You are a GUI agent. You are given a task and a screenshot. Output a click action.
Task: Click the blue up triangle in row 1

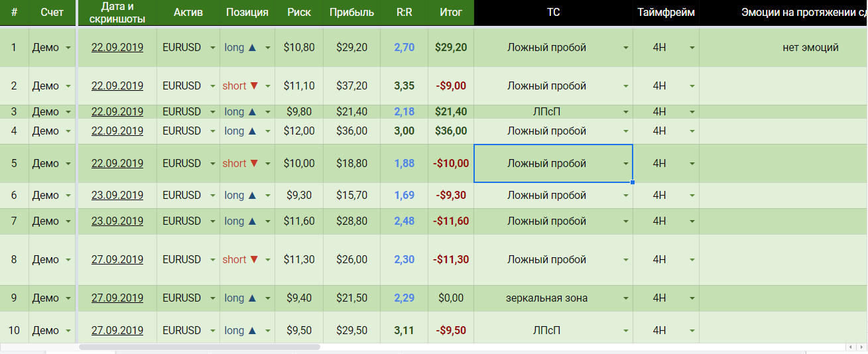[252, 48]
